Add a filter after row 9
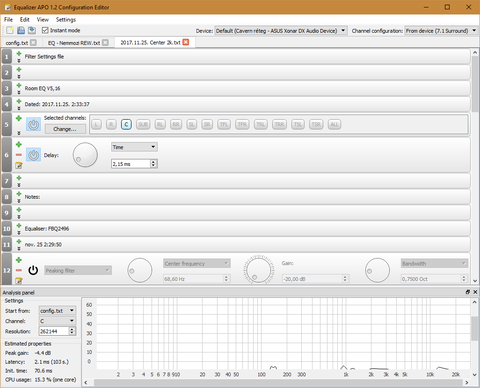 click(x=19, y=210)
